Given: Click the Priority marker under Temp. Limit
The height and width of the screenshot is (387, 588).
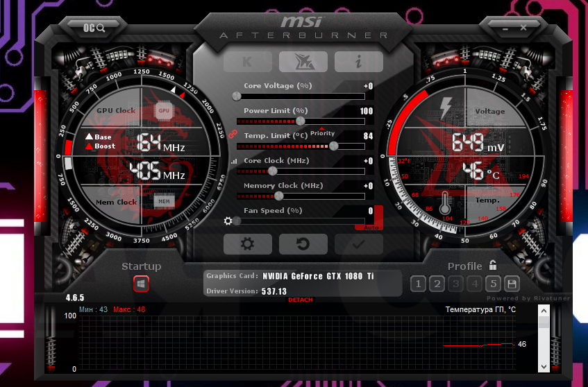Looking at the screenshot, I should coord(322,132).
